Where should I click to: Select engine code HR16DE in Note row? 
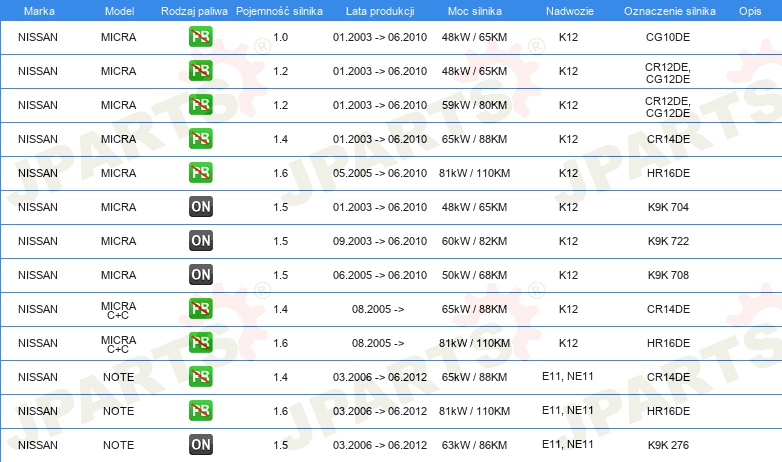coord(668,411)
